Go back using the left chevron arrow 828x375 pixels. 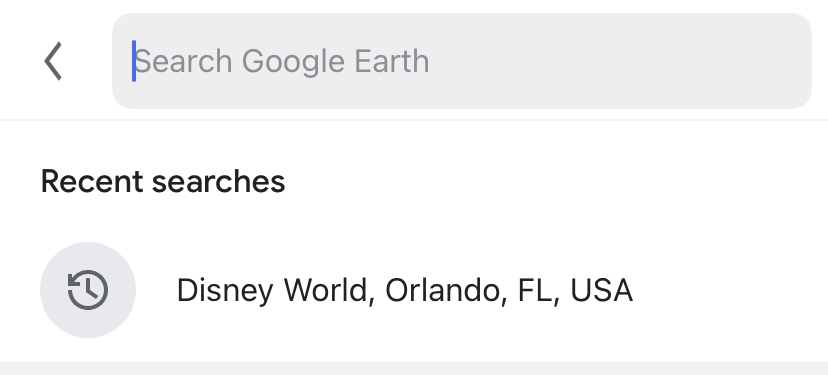pyautogui.click(x=53, y=61)
